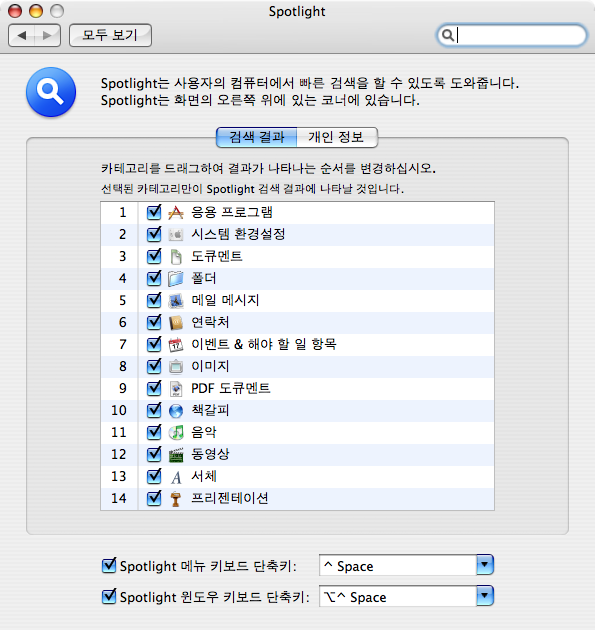
Task: Uncheck the 프리젠테이션 category checkbox
Action: (x=154, y=499)
